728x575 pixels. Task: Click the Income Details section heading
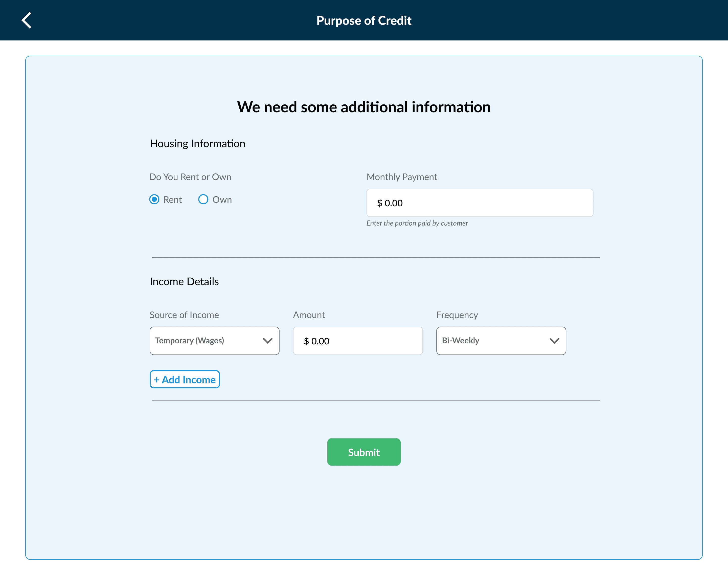pyautogui.click(x=184, y=281)
